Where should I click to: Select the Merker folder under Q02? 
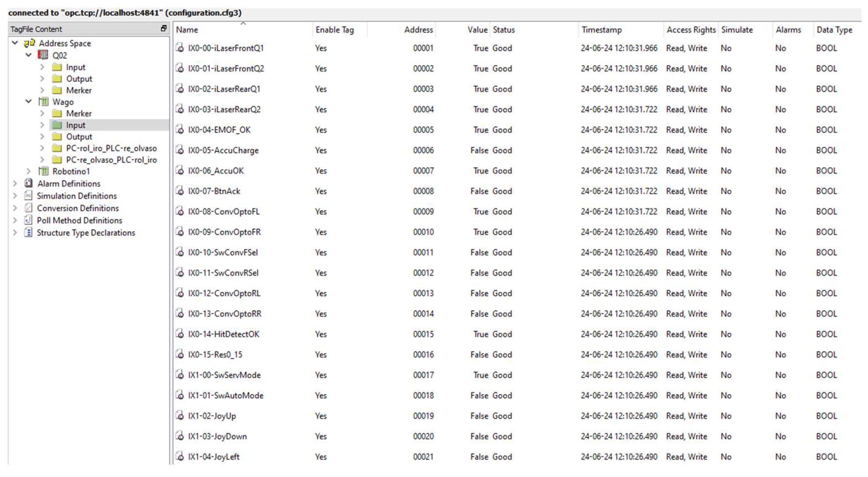[x=78, y=90]
